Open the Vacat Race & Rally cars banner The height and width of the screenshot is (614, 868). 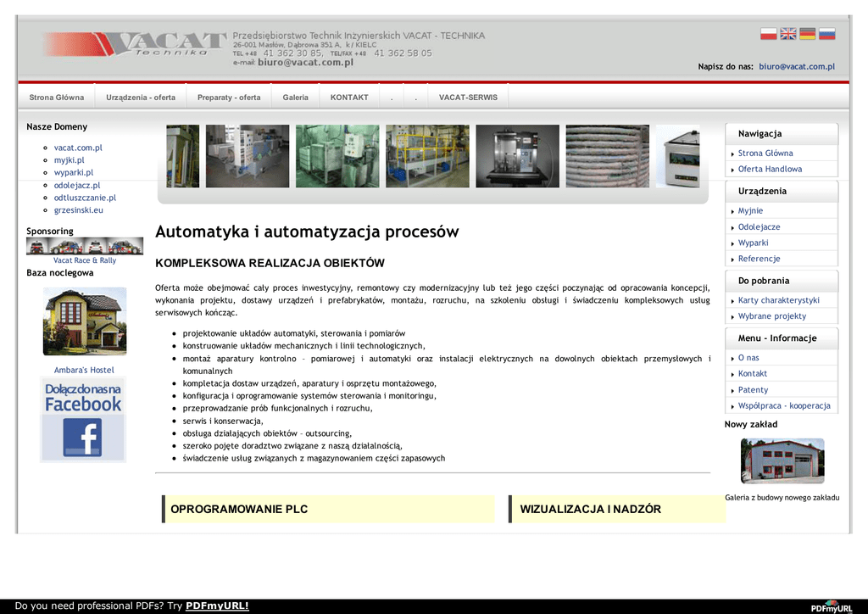click(x=84, y=247)
